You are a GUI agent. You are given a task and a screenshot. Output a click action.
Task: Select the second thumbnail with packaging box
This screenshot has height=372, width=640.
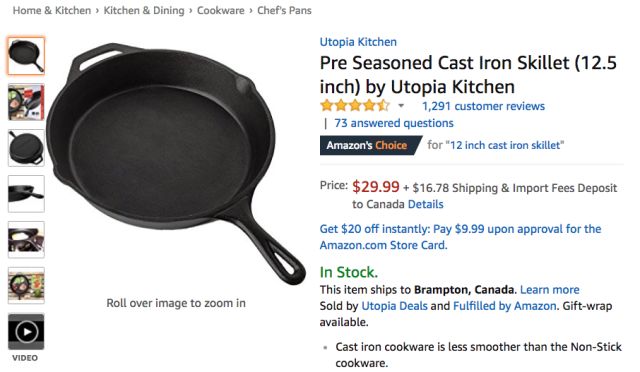click(x=26, y=102)
